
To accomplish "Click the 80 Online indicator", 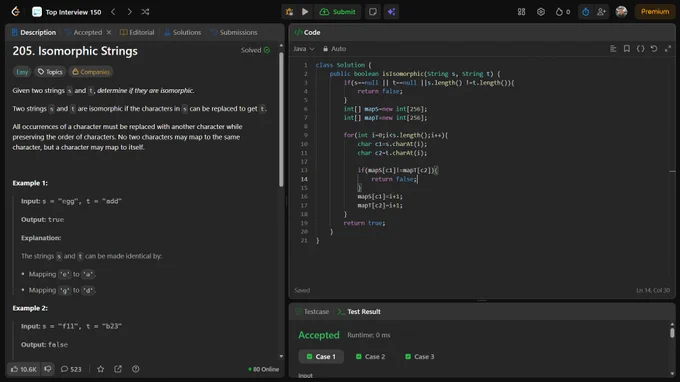I will pos(264,369).
